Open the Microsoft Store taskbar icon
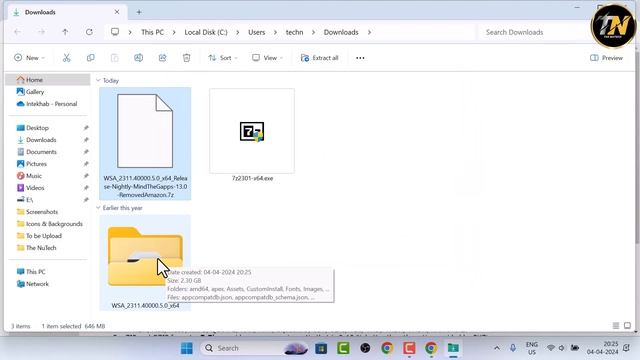This screenshot has height=360, width=640. tap(321, 348)
